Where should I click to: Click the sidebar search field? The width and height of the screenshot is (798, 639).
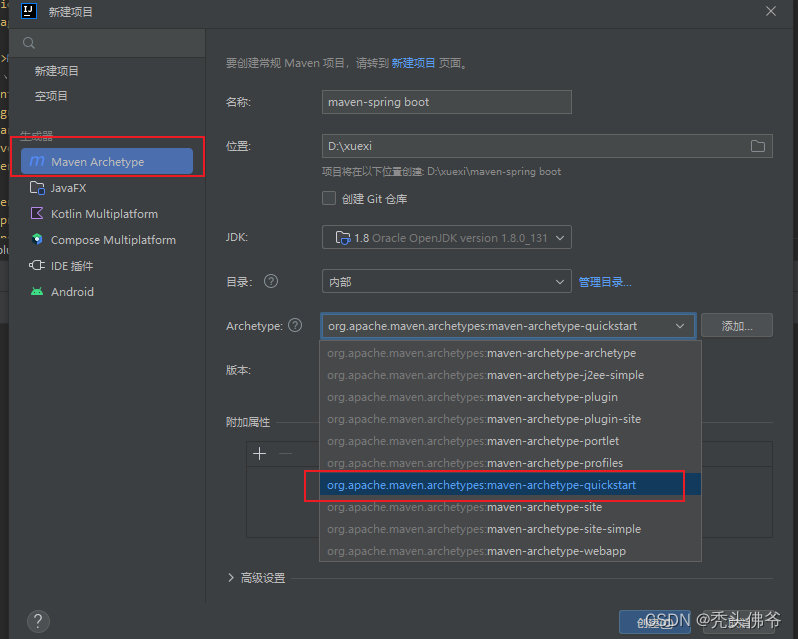pyautogui.click(x=107, y=43)
